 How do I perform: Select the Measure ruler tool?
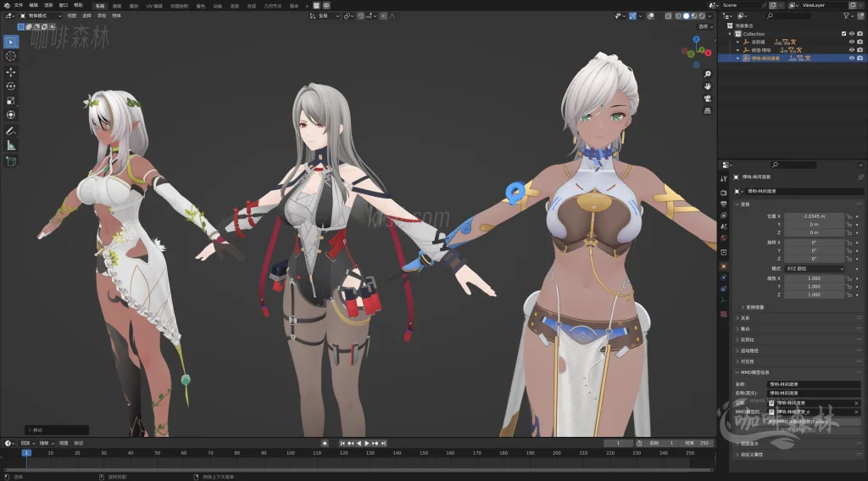pyautogui.click(x=10, y=146)
